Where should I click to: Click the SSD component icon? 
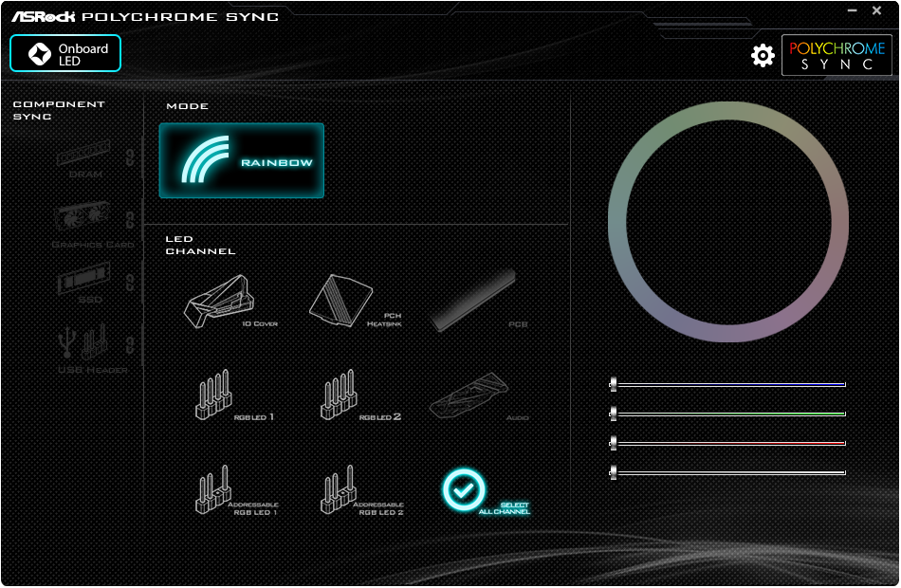click(83, 279)
